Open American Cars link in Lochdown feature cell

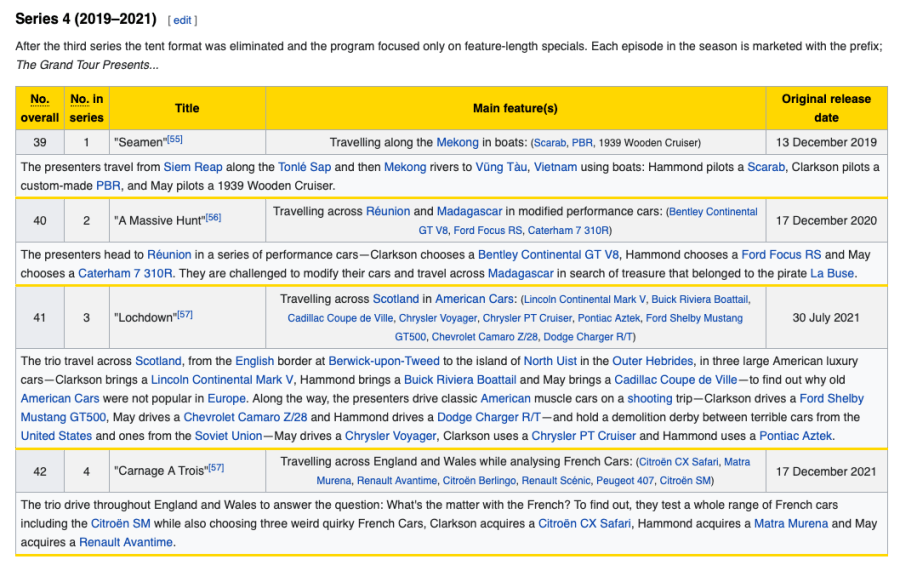click(474, 299)
